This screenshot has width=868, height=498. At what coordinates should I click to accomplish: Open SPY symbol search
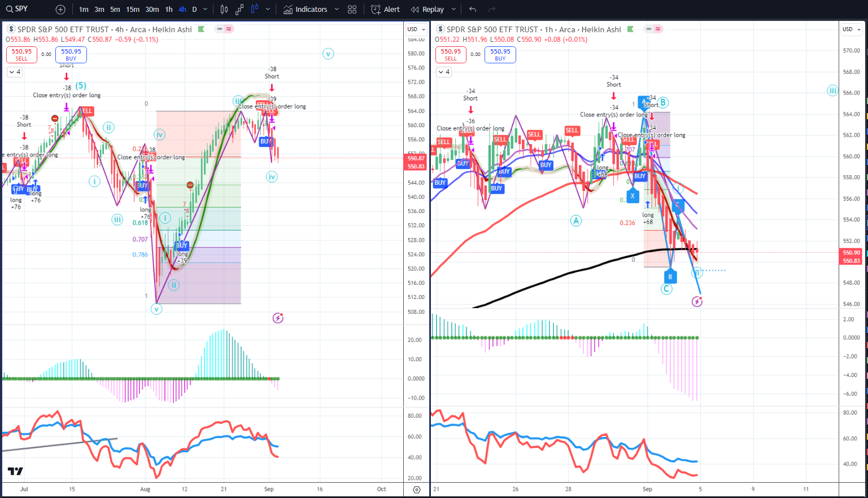coord(17,9)
